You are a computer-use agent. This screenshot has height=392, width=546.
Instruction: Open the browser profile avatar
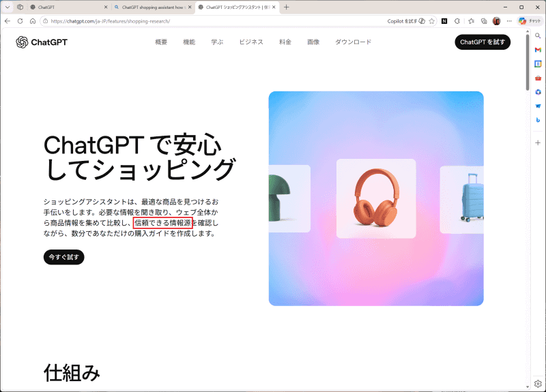click(497, 21)
